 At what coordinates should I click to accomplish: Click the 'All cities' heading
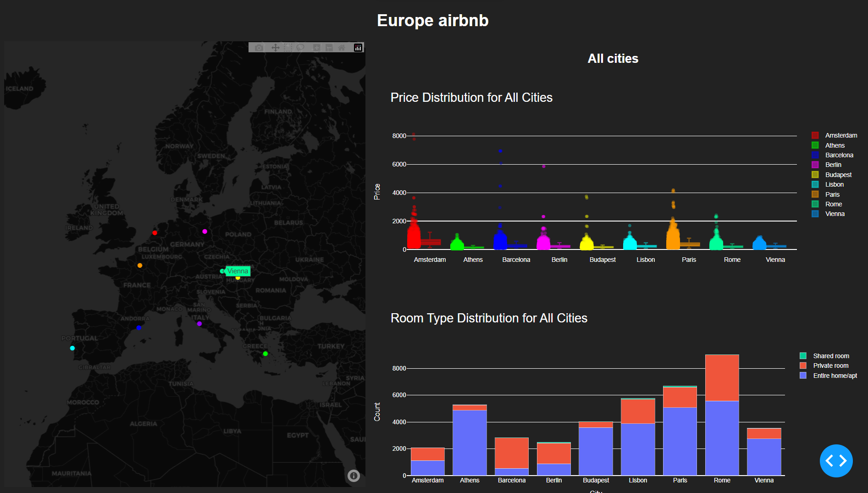pyautogui.click(x=613, y=58)
